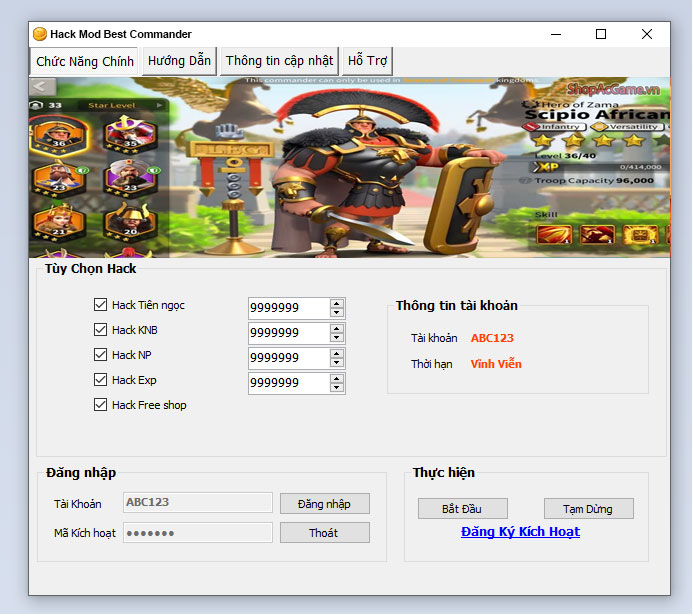
Task: Switch to the Chức Năng Chính tab
Action: coord(84,61)
